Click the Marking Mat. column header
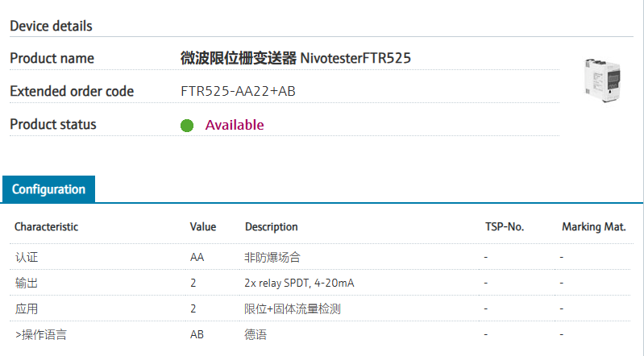The width and height of the screenshot is (644, 356). (593, 227)
